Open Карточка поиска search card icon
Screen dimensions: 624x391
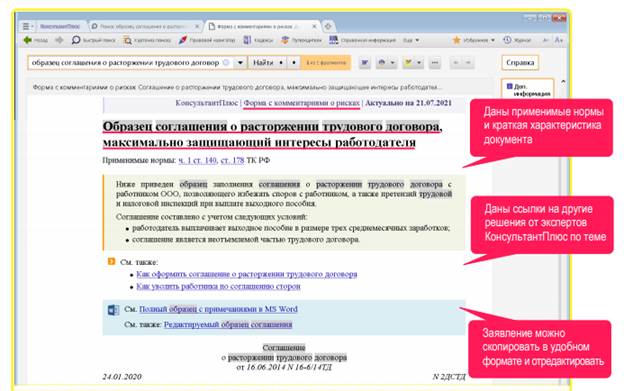coord(127,40)
